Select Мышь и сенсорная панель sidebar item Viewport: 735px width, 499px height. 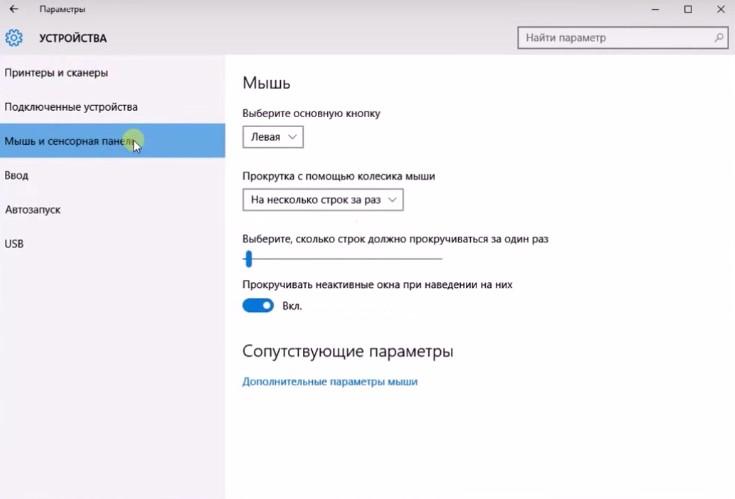[68, 141]
